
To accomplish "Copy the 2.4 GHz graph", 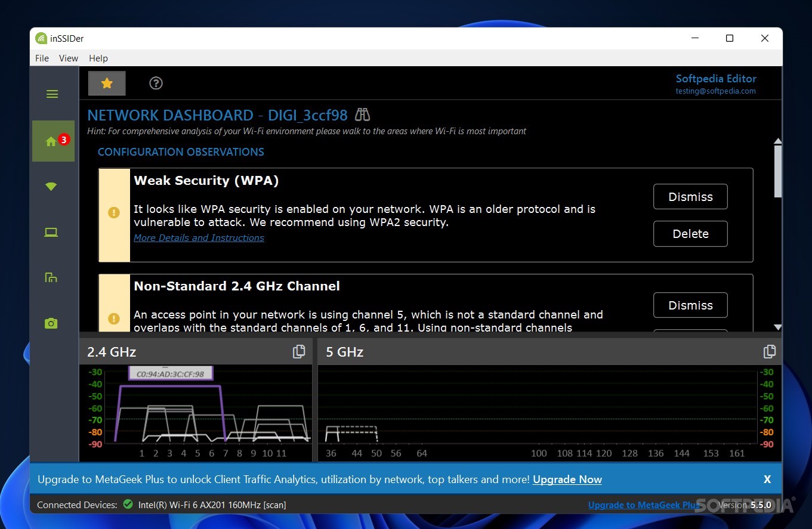I will (x=299, y=352).
